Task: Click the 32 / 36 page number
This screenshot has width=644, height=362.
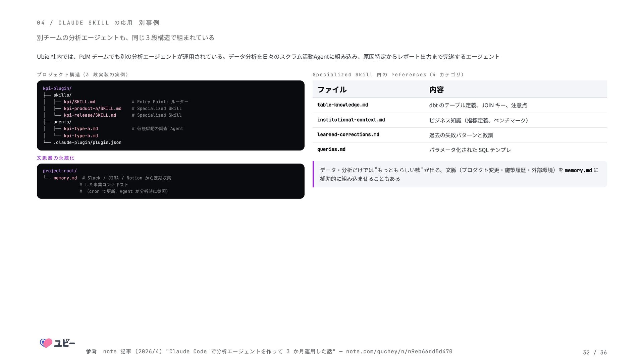Action: (x=595, y=352)
